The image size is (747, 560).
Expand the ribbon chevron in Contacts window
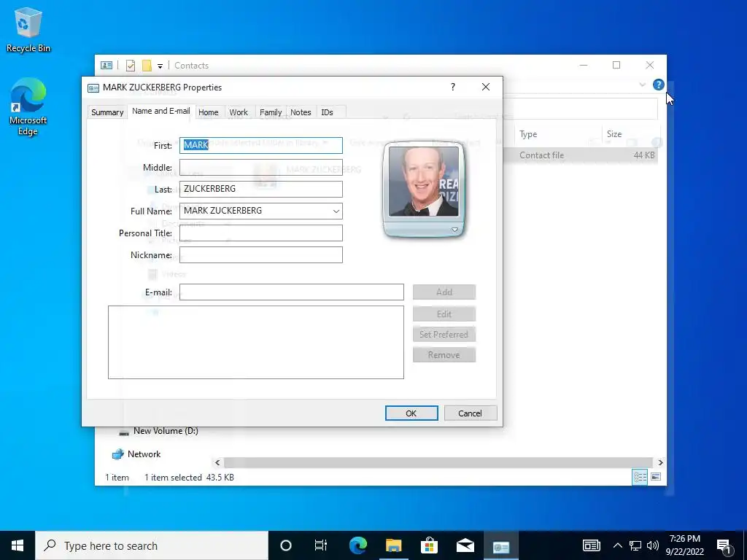tap(642, 85)
